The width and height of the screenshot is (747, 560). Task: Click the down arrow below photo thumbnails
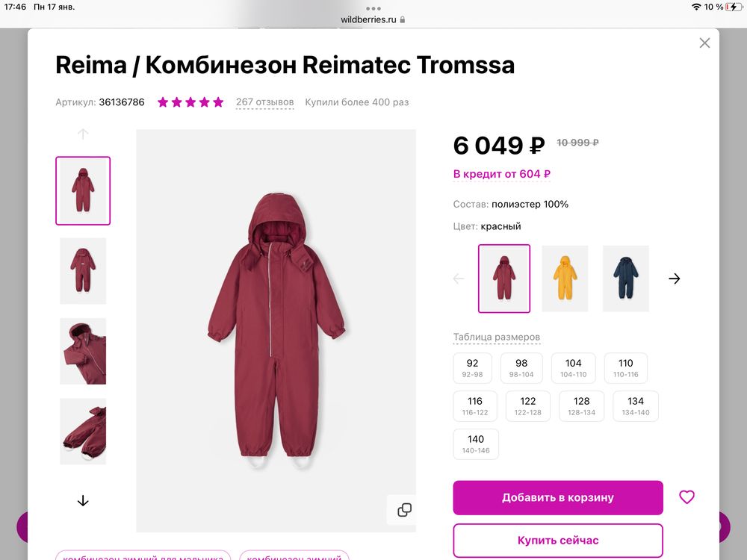(83, 501)
